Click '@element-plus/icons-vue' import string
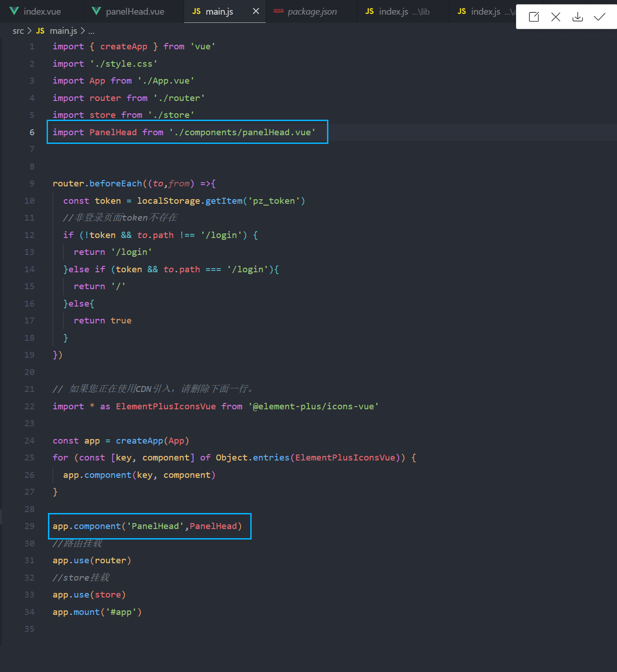 pyautogui.click(x=314, y=406)
